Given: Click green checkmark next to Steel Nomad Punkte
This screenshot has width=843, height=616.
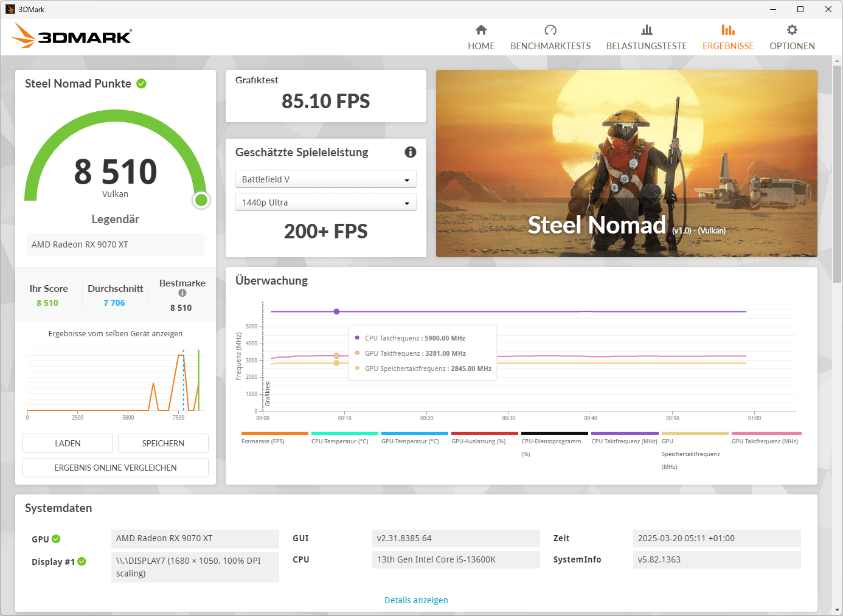Looking at the screenshot, I should pyautogui.click(x=142, y=83).
